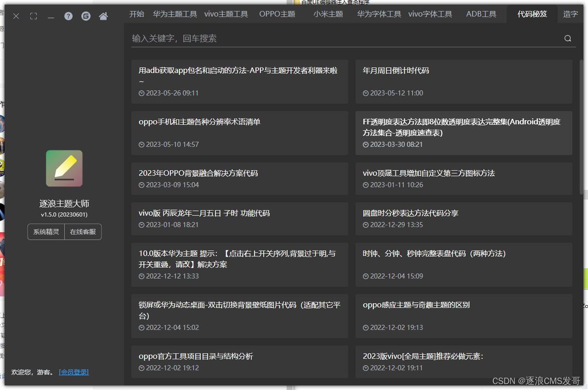
Task: Toggle fullscreen with the expand icon
Action: (34, 16)
